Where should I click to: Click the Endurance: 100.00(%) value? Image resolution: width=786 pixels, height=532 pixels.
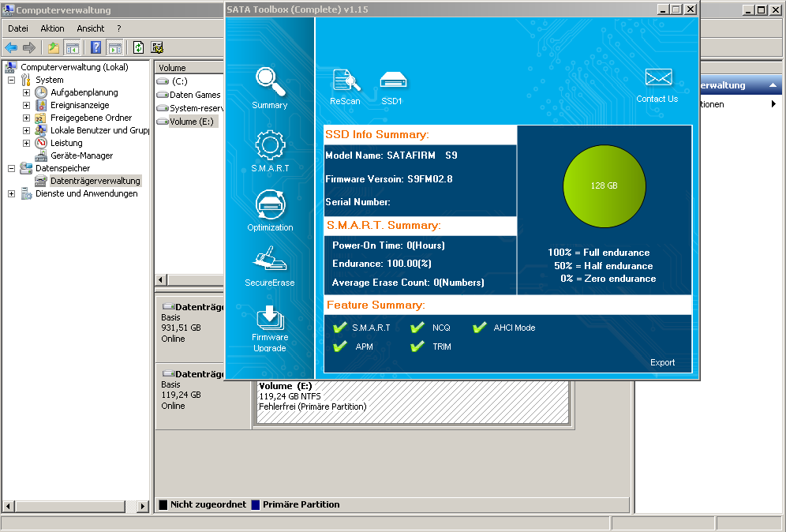(x=381, y=264)
